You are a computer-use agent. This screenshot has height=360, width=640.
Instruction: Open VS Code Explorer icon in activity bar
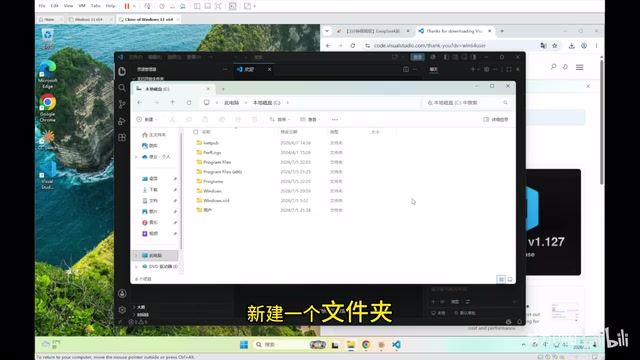(122, 71)
